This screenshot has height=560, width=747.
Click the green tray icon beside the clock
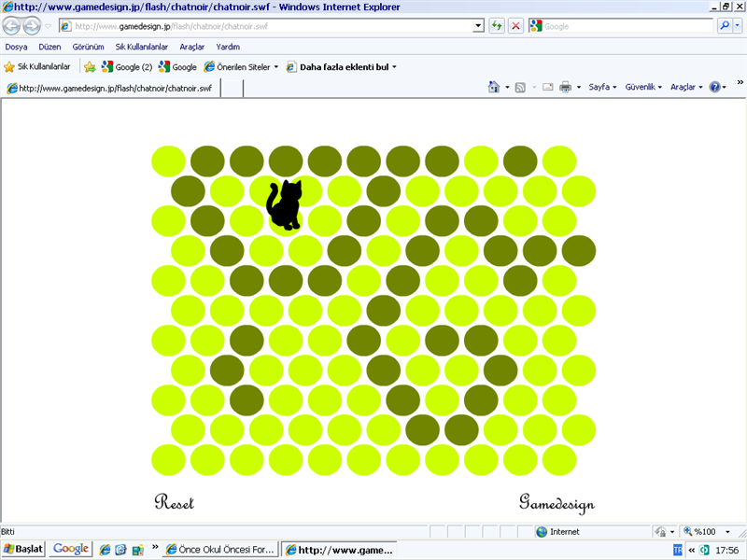pos(705,550)
